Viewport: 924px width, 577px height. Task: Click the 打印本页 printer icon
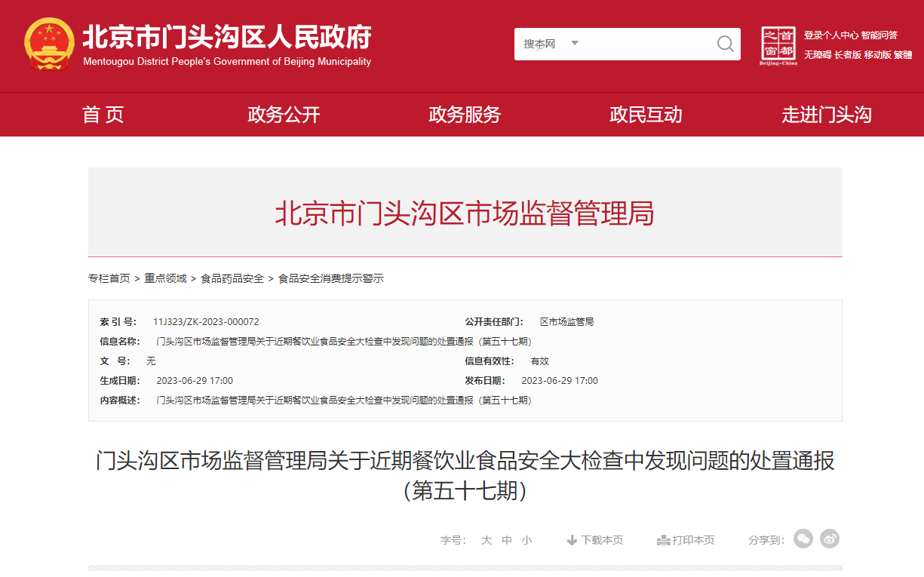(663, 540)
